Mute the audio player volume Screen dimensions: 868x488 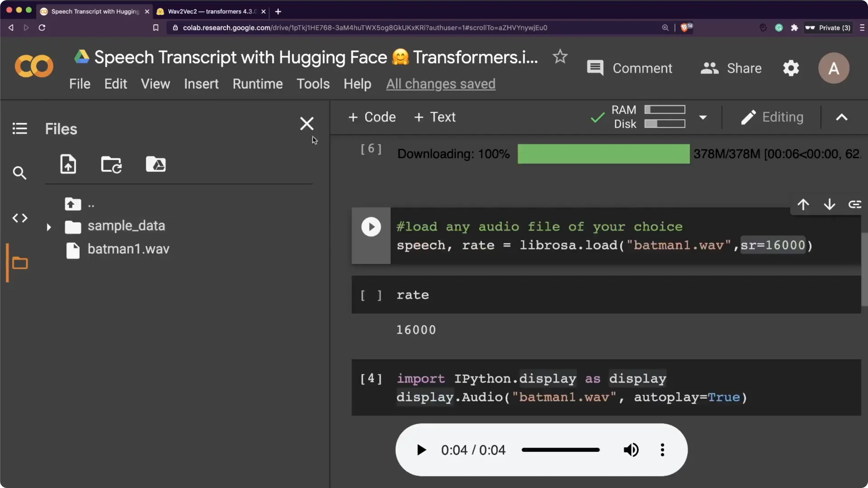click(x=631, y=450)
